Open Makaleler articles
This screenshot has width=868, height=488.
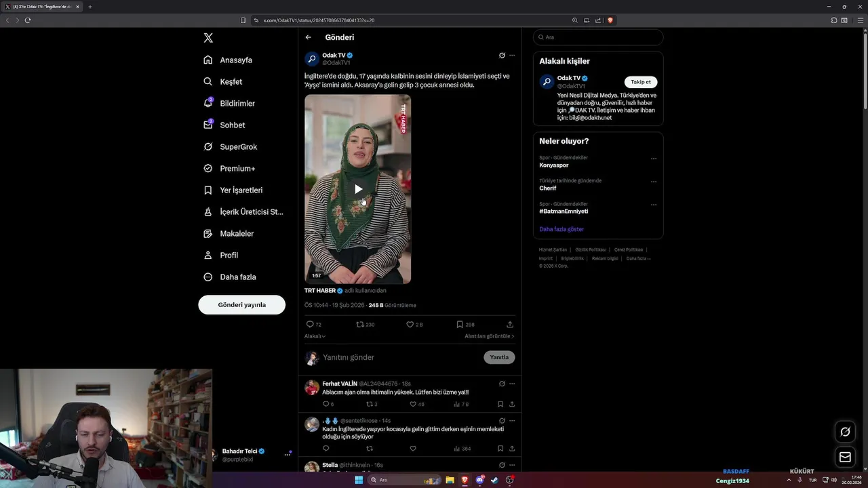click(229, 233)
